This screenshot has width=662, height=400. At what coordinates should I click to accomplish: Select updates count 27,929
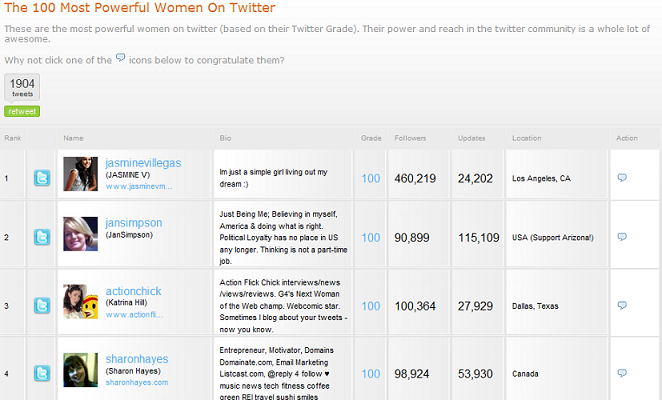tap(475, 306)
